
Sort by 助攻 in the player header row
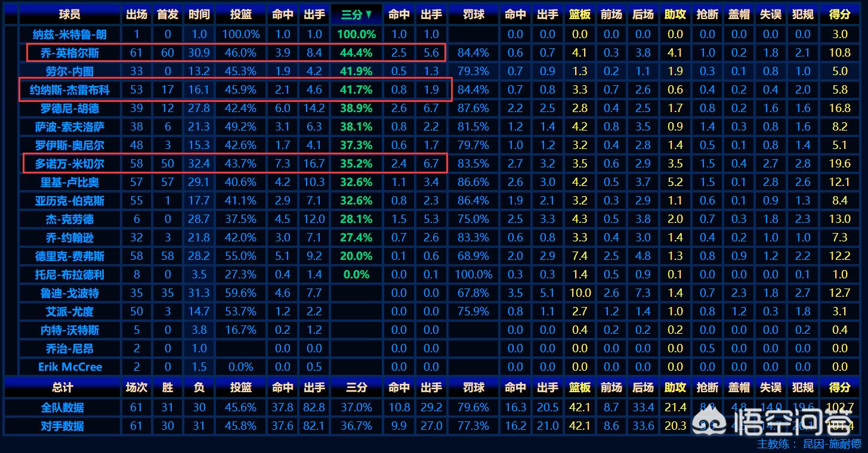675,14
